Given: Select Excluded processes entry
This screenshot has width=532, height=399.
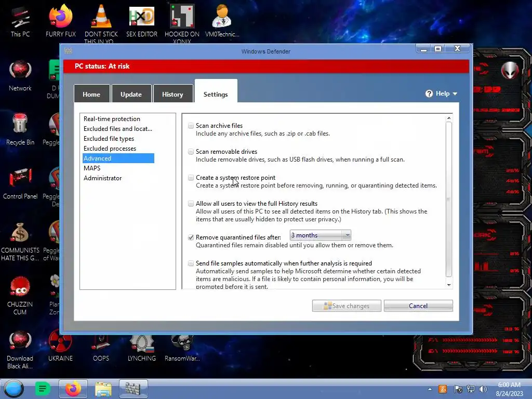Looking at the screenshot, I should coord(110,148).
